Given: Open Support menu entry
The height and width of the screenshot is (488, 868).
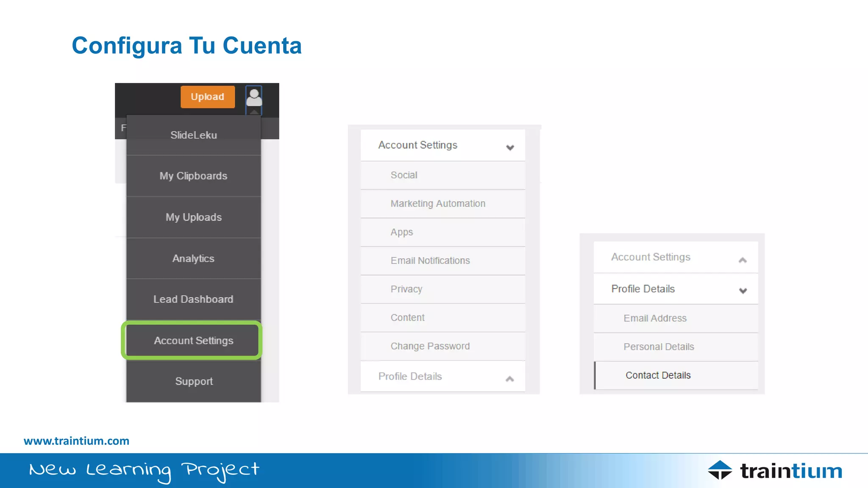Looking at the screenshot, I should pos(194,381).
